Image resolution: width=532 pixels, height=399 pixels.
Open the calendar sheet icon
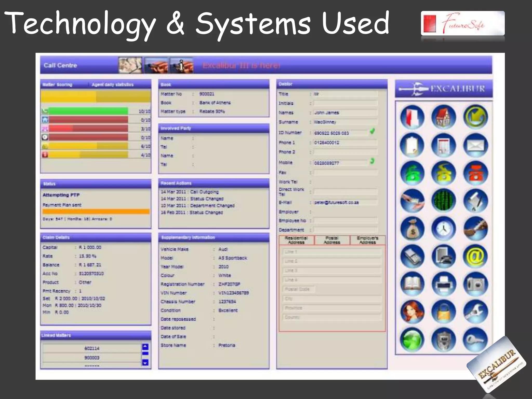point(444,145)
